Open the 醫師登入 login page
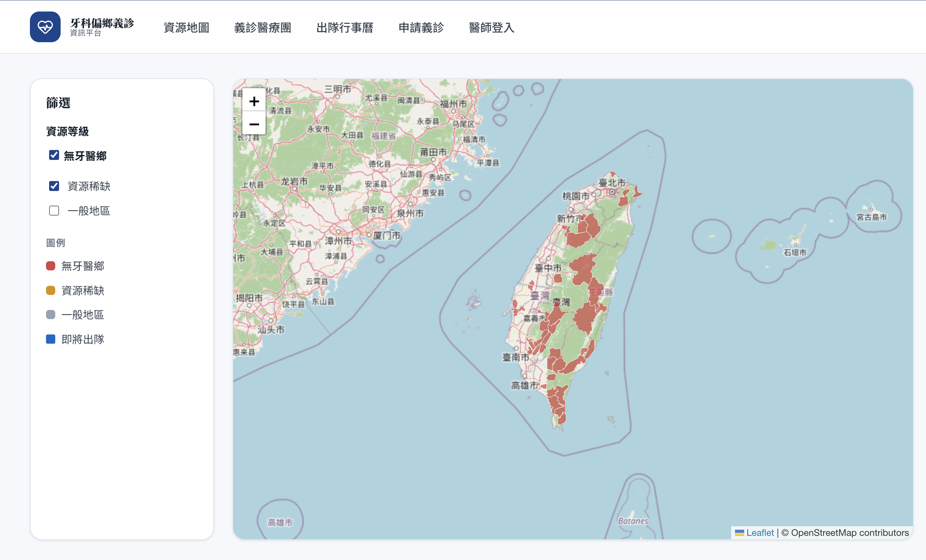The width and height of the screenshot is (926, 560). [x=492, y=28]
